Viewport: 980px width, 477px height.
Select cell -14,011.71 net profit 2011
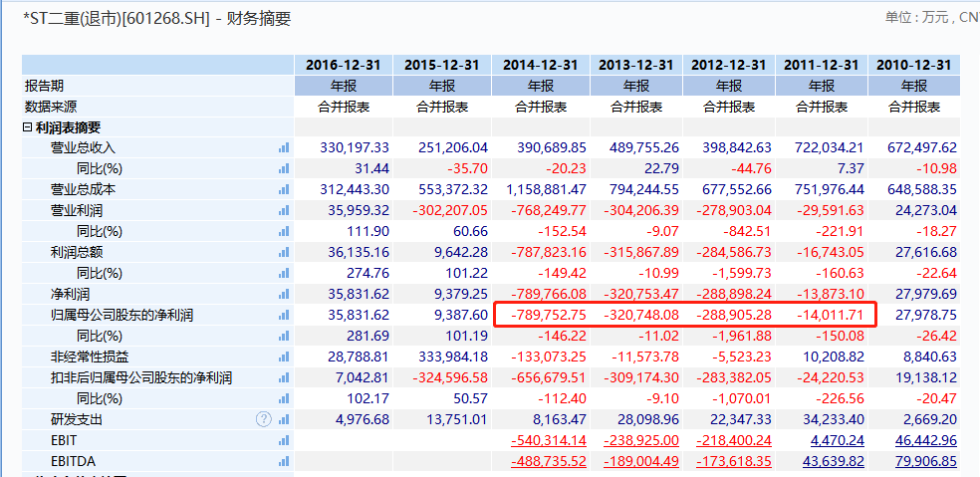(x=831, y=315)
